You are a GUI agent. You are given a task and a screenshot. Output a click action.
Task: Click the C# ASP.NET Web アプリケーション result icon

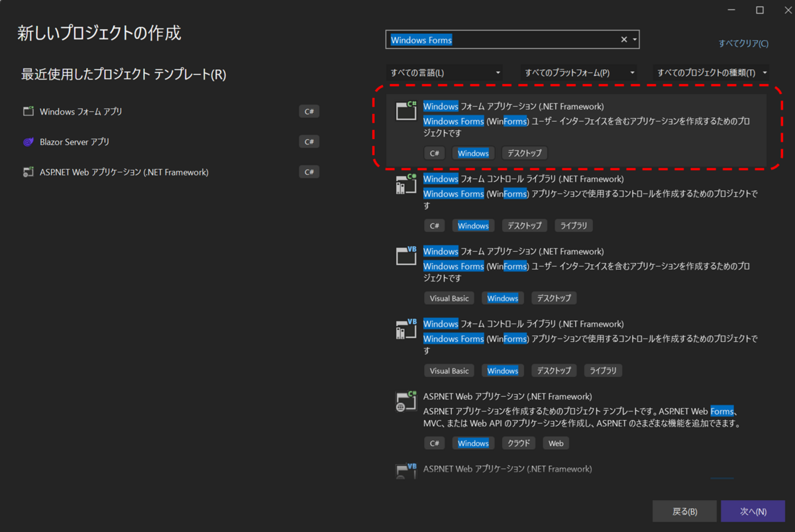pos(406,400)
